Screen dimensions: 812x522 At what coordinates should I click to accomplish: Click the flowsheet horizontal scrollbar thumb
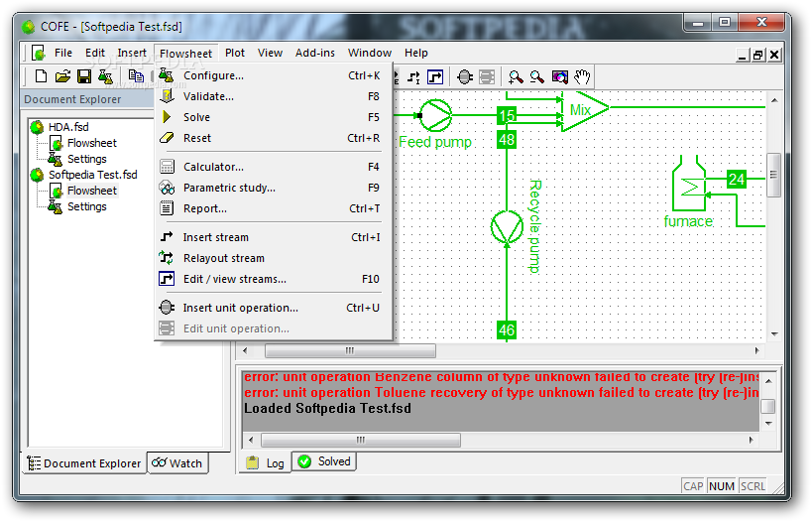coord(350,351)
